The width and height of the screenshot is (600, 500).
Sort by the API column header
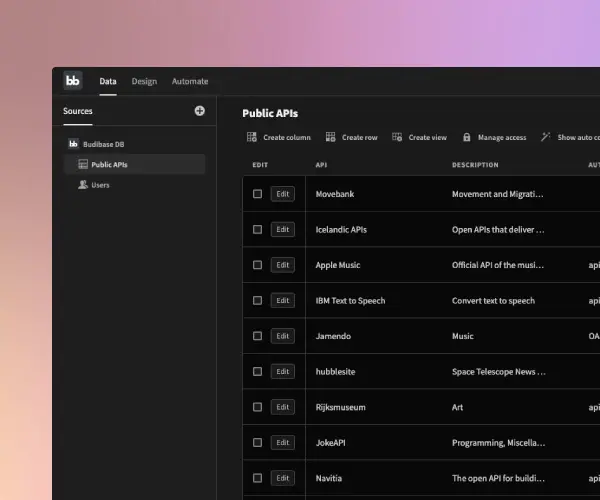pos(321,164)
